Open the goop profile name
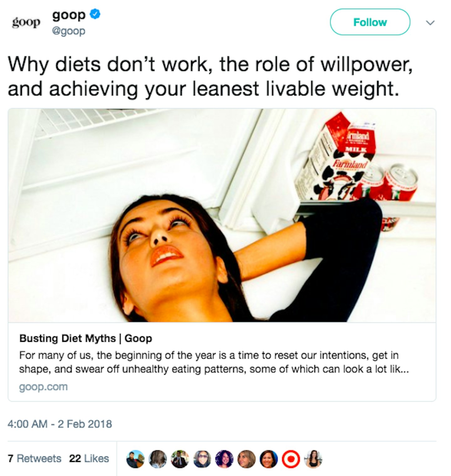This screenshot has height=476, width=451. pos(69,15)
